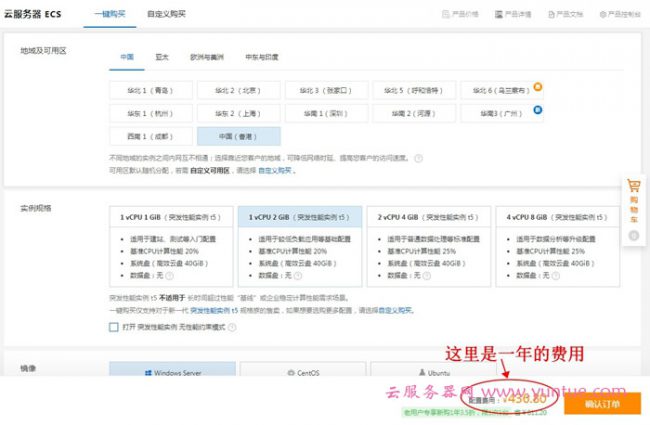Select Windows Server image option
The height and width of the screenshot is (425, 650).
171,372
